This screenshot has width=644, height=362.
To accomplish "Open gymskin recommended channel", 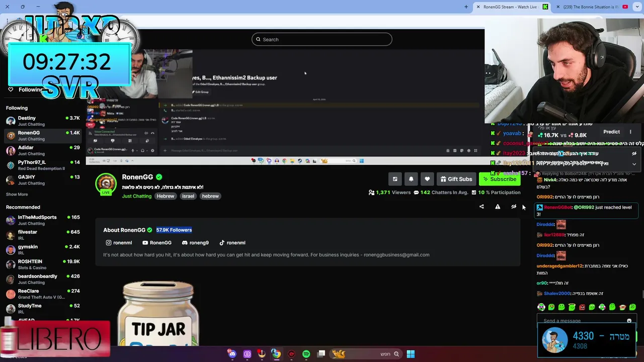I will click(43, 249).
